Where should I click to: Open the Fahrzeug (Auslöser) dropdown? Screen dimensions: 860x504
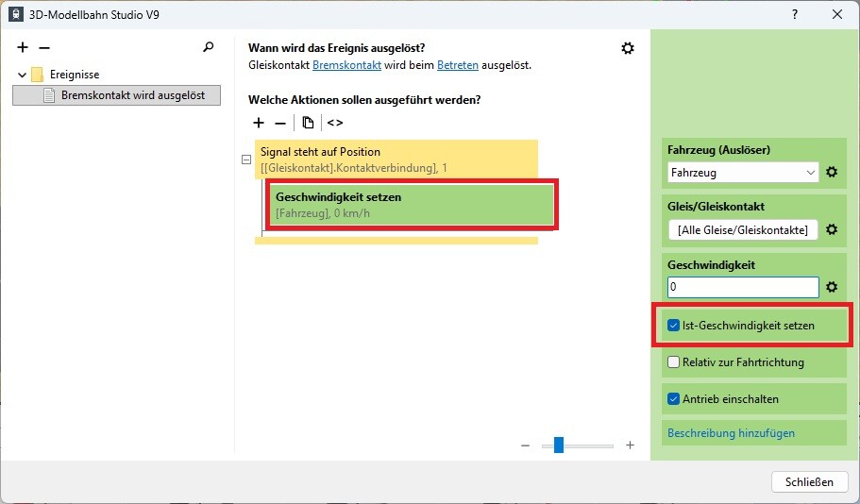click(x=742, y=173)
